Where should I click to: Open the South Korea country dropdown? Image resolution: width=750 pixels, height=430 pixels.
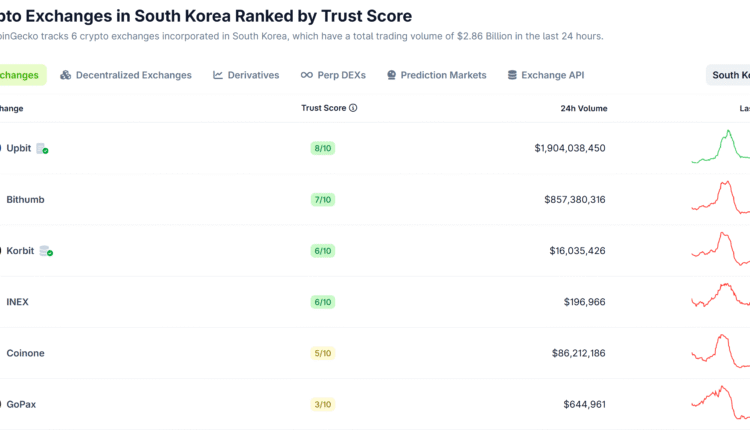pos(728,75)
